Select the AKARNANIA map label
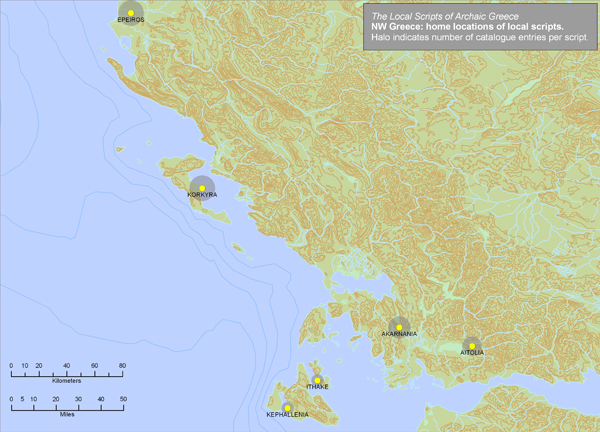600x432 pixels. [x=399, y=334]
